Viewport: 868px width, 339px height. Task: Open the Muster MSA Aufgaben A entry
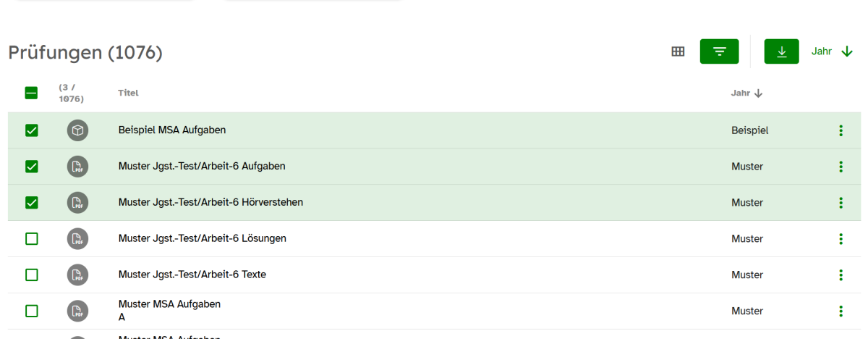tap(169, 310)
